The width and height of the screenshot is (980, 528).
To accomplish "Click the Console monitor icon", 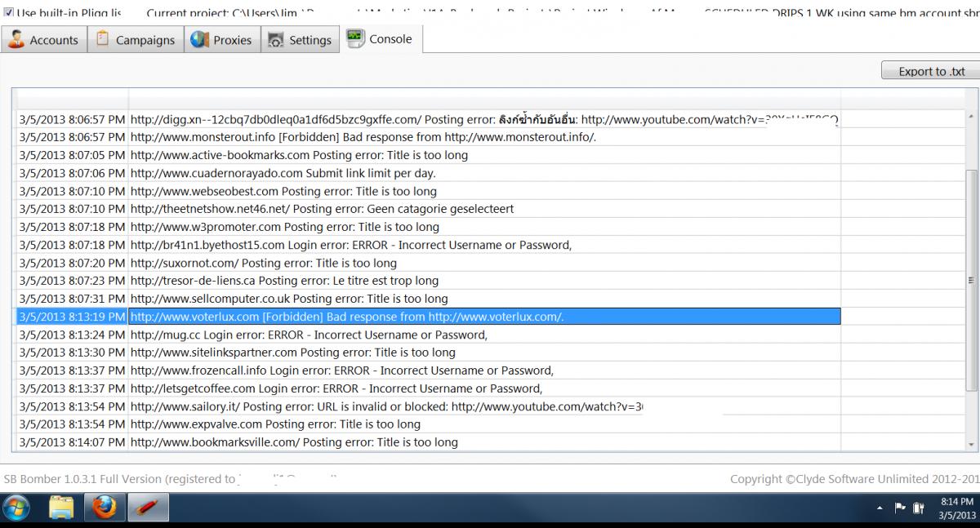I will click(355, 38).
